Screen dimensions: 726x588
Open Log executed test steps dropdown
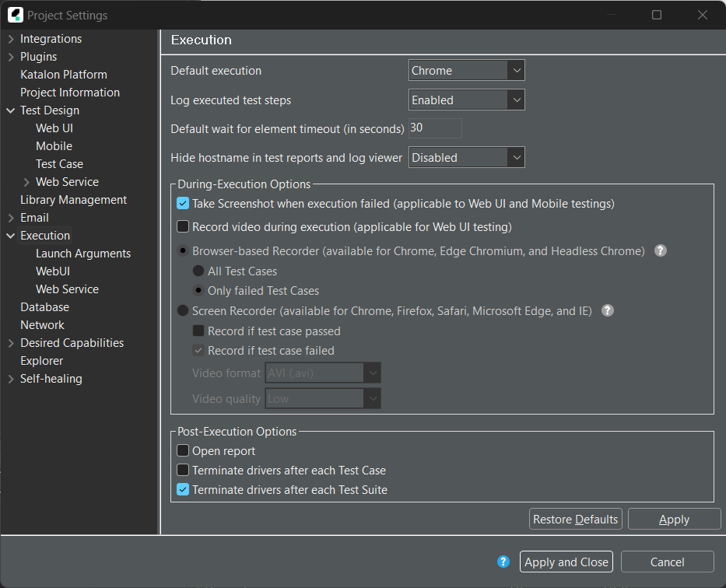(x=467, y=100)
